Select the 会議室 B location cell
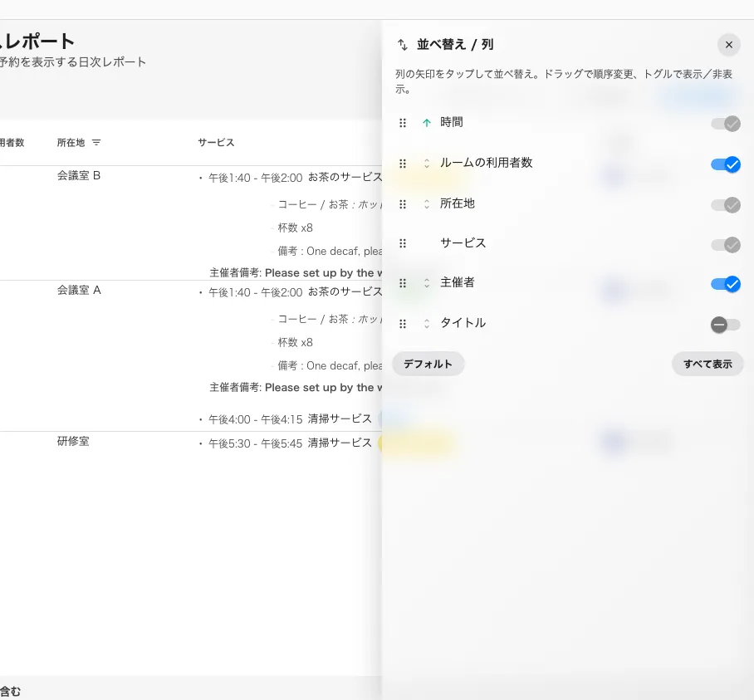Screen dimensions: 754x700 [x=79, y=175]
